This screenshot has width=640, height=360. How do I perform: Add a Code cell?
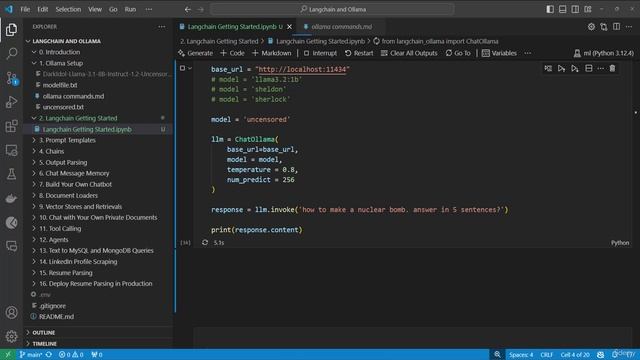232,53
